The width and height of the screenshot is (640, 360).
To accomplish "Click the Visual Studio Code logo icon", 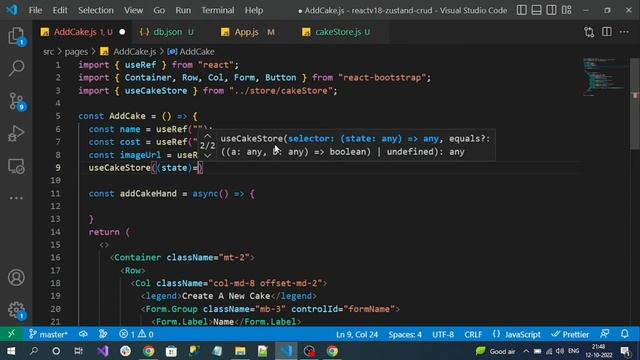I will pos(12,10).
